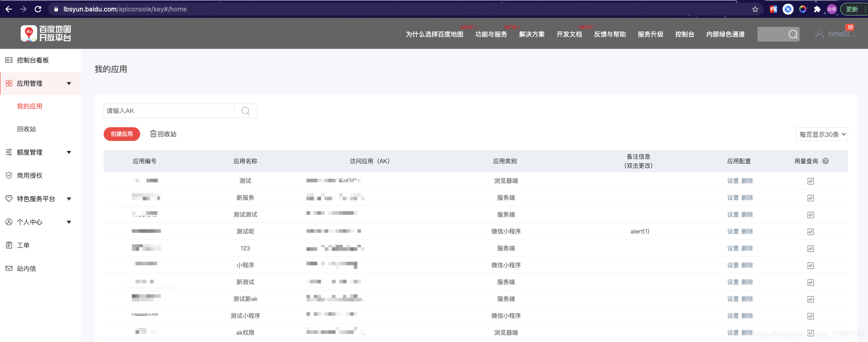Click the 请输入AK search field

[x=169, y=111]
